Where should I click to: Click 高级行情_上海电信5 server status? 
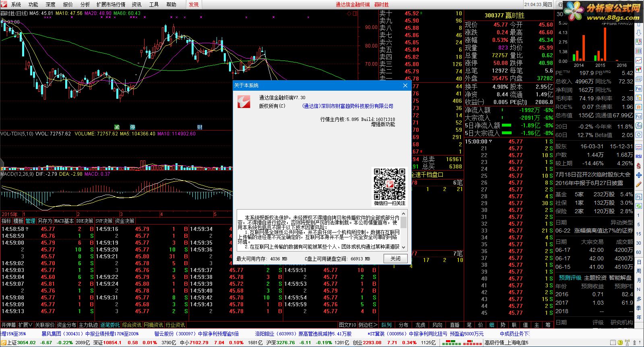pyautogui.click(x=506, y=343)
